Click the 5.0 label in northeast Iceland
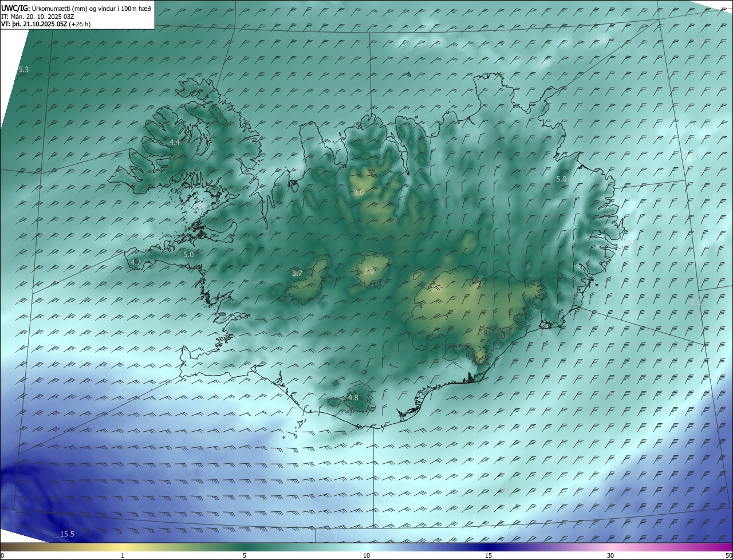The height and width of the screenshot is (560, 733). tap(561, 179)
